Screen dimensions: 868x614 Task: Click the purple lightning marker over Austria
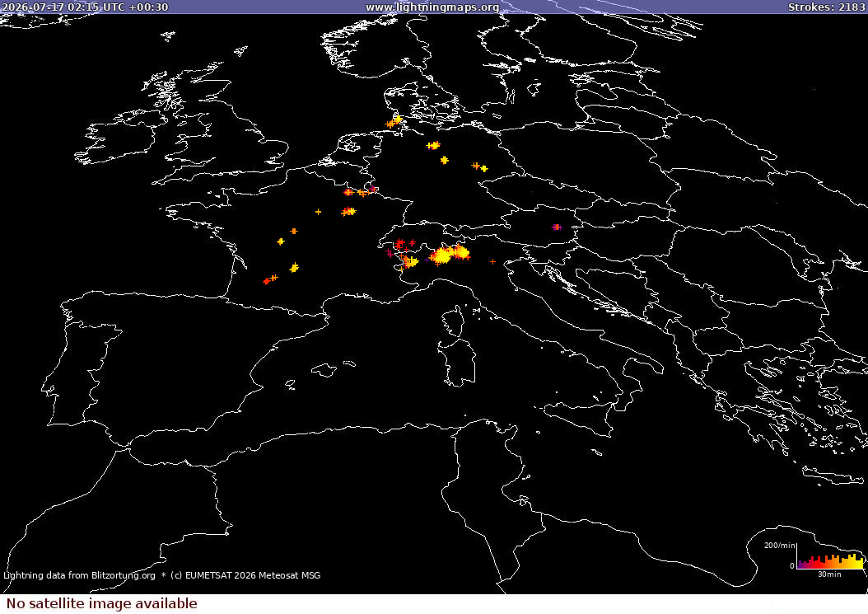coord(557,227)
